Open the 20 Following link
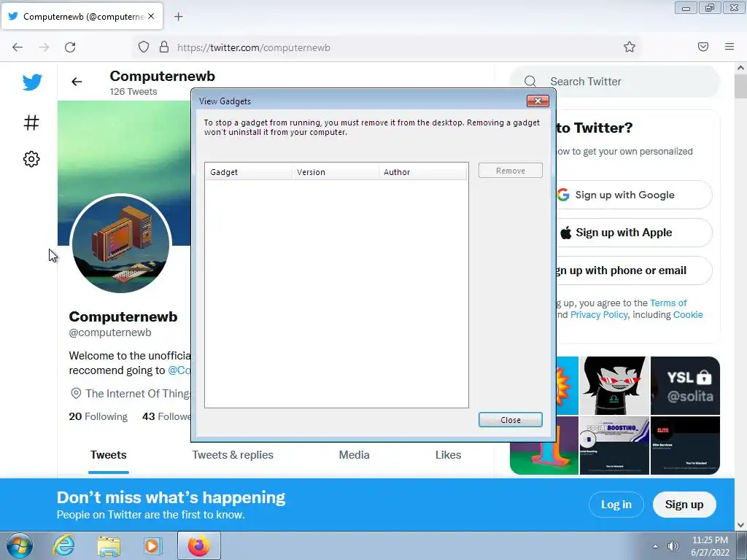 tap(98, 416)
